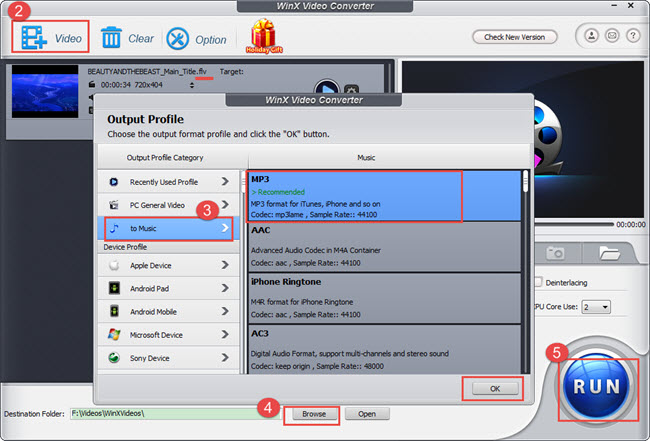Screen dimensions: 650x441
Task: Open the Holiday Gift box icon
Action: (x=264, y=36)
